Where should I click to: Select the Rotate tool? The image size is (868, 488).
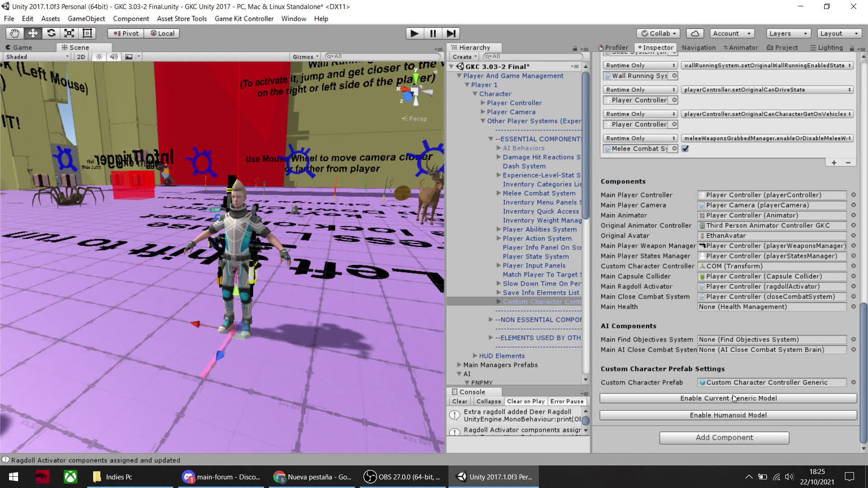click(51, 33)
